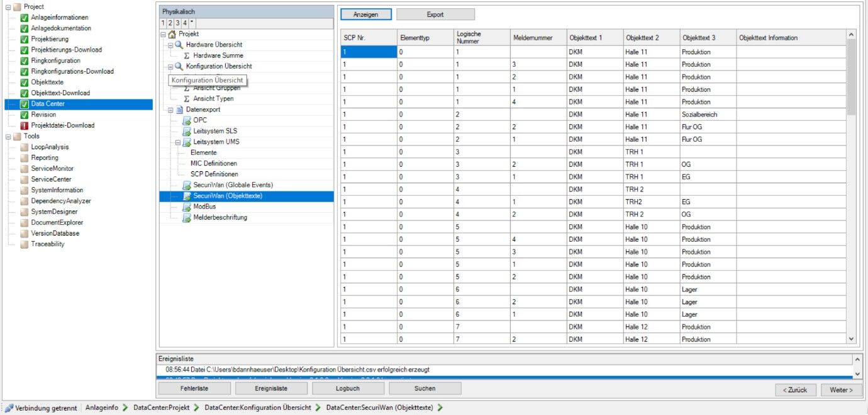The width and height of the screenshot is (868, 415).
Task: Click the Revision green check icon
Action: click(x=24, y=115)
